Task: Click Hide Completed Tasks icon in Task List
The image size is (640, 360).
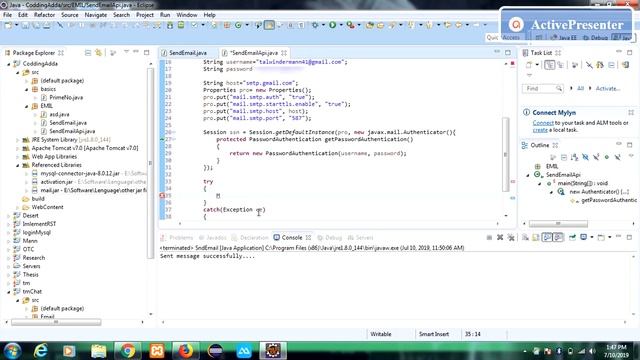Action: click(x=589, y=65)
